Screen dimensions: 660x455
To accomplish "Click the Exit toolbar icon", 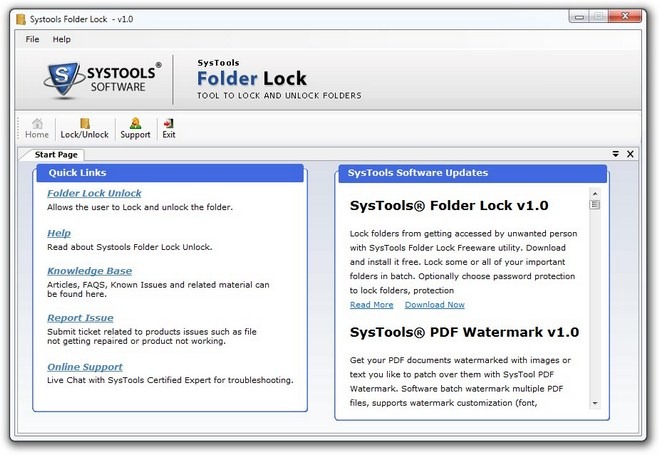I will coord(169,128).
